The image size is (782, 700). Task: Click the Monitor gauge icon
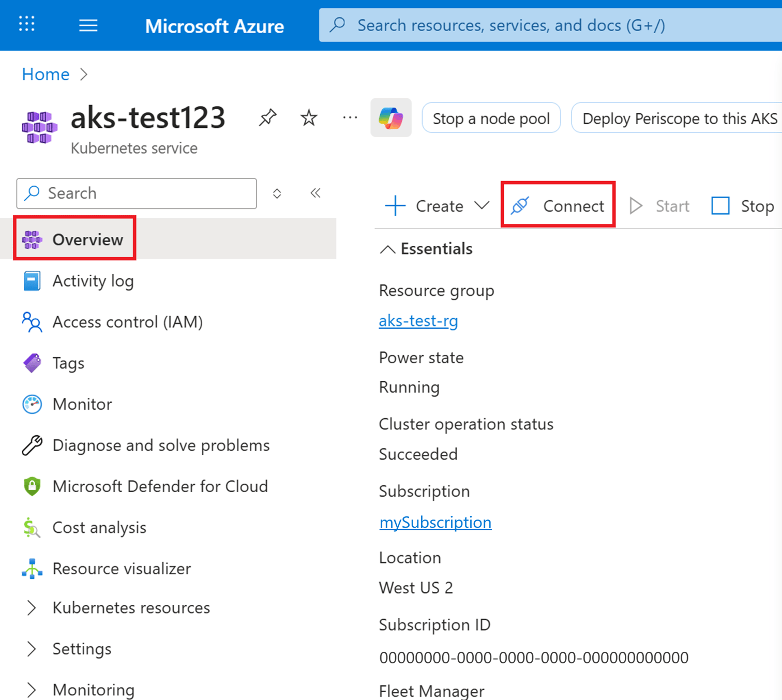[x=32, y=404]
